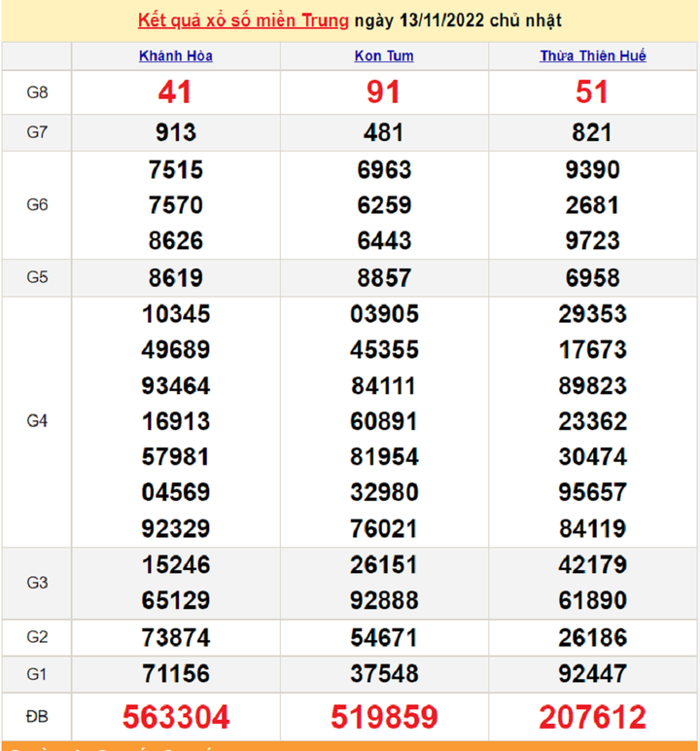This screenshot has height=751, width=700.
Task: Click the special prize number 563304
Action: pyautogui.click(x=176, y=718)
